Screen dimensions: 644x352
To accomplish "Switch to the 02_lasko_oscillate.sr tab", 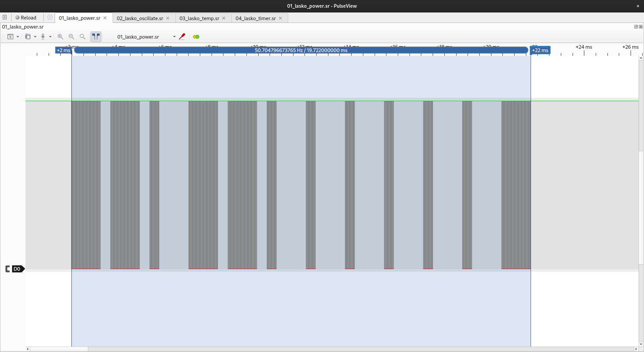I will pyautogui.click(x=140, y=18).
